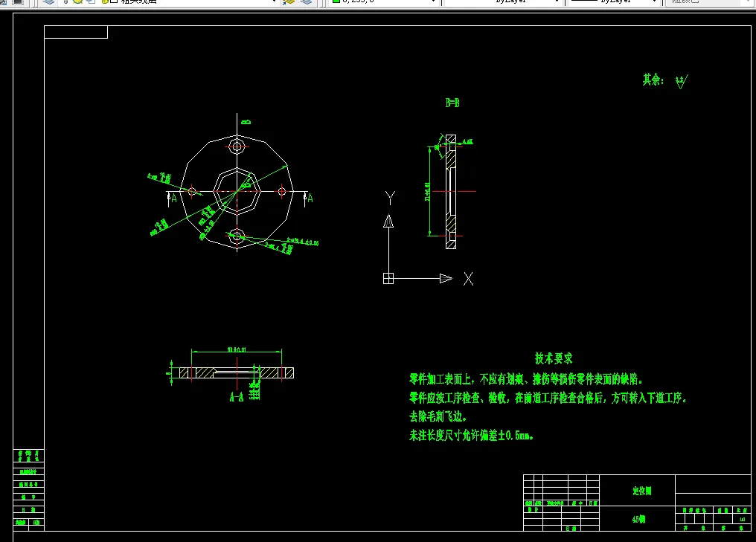The height and width of the screenshot is (542, 756).
Task: Click the UCS Y-axis arrowhead
Action: (x=388, y=221)
